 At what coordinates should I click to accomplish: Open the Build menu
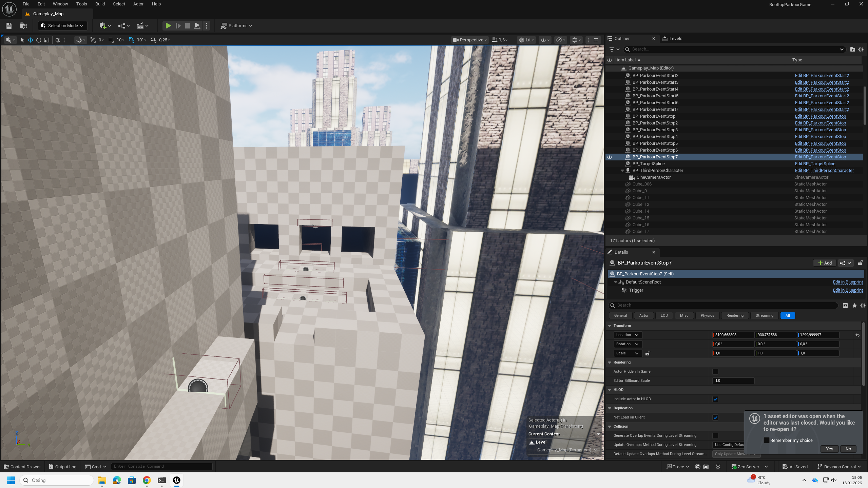(100, 4)
